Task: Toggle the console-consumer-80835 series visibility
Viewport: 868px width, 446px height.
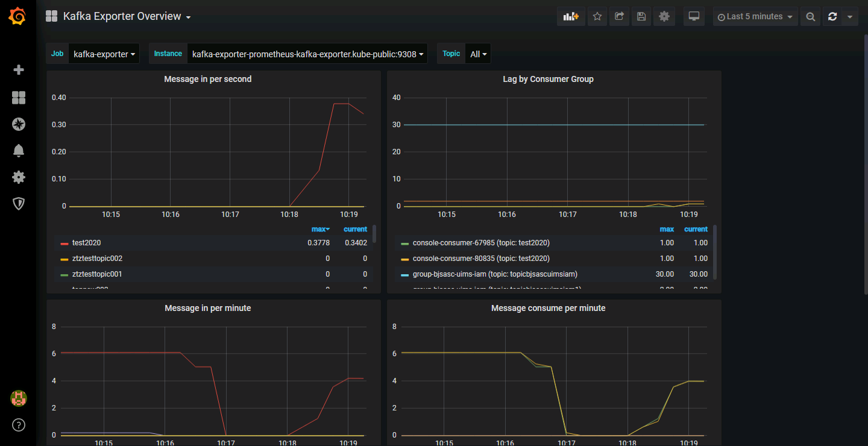Action: (481, 259)
